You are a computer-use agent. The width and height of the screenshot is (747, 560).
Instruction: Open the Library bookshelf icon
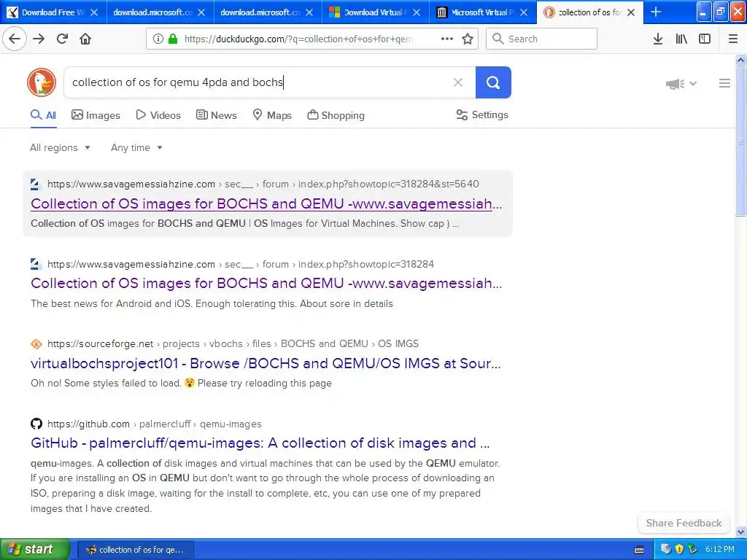point(681,39)
